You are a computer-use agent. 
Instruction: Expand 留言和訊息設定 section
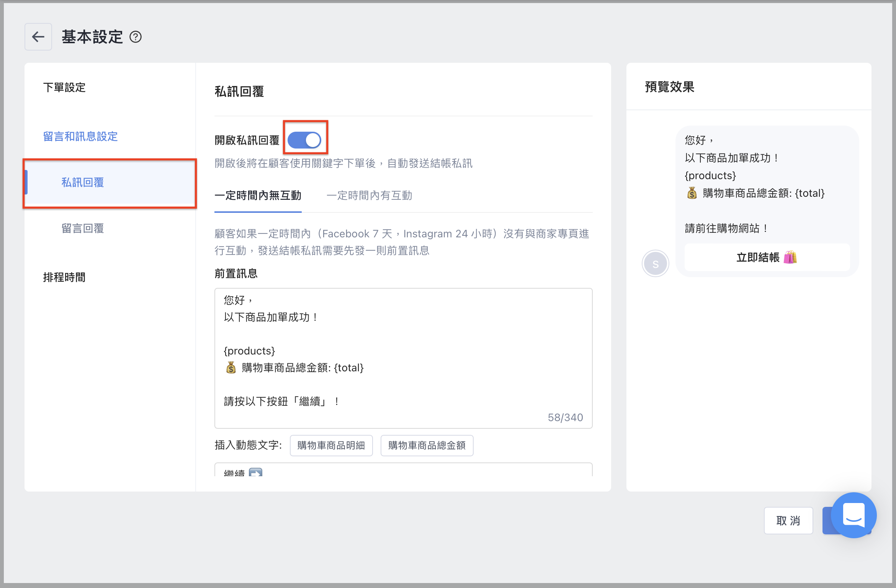click(x=80, y=137)
